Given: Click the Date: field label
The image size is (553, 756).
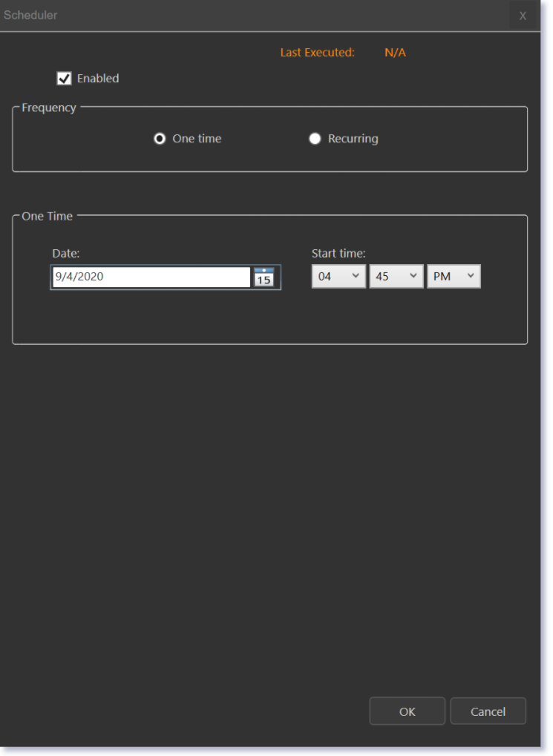Looking at the screenshot, I should [x=66, y=253].
